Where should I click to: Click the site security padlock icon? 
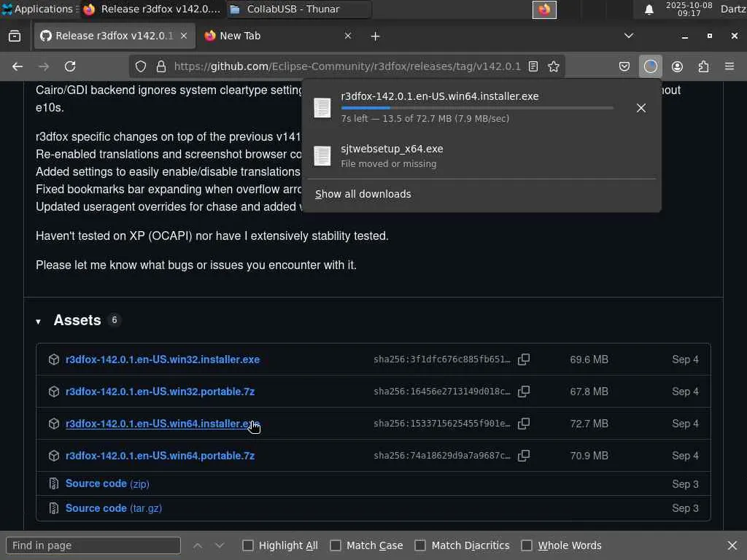tap(161, 66)
